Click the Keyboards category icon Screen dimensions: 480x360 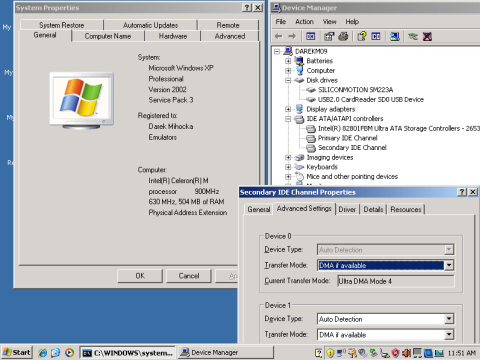coord(299,167)
